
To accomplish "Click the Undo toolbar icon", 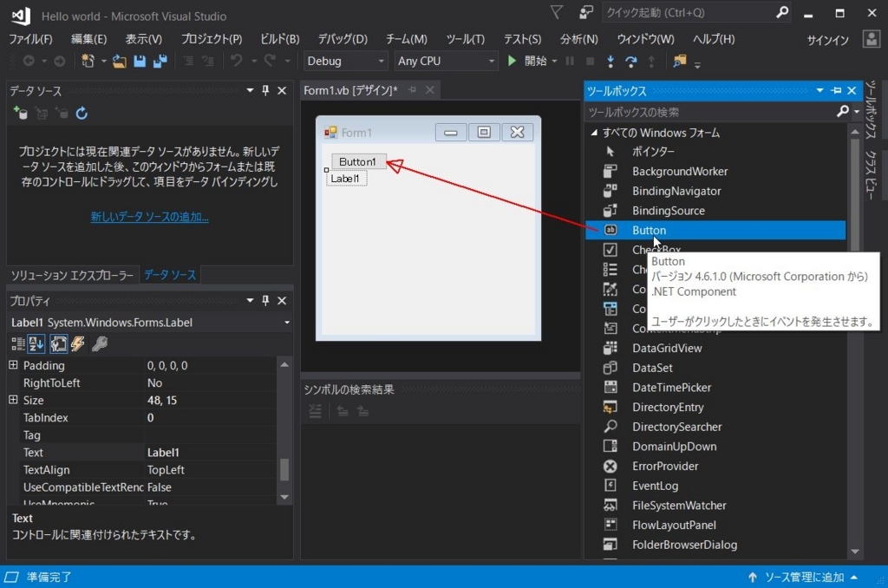I will point(237,61).
